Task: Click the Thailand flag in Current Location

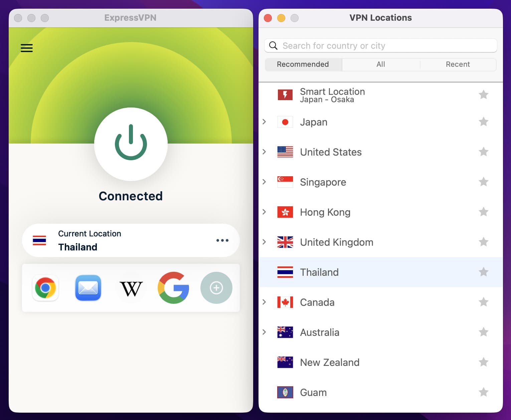Action: pyautogui.click(x=39, y=240)
